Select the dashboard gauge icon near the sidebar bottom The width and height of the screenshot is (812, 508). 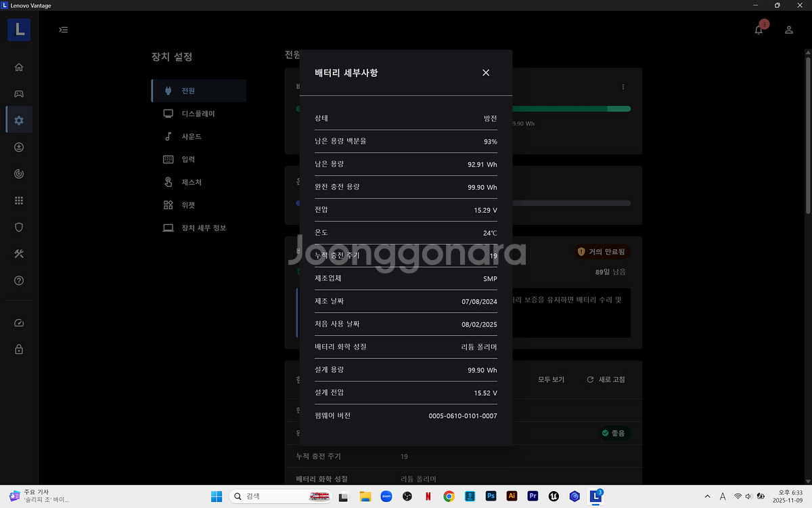[x=18, y=323]
